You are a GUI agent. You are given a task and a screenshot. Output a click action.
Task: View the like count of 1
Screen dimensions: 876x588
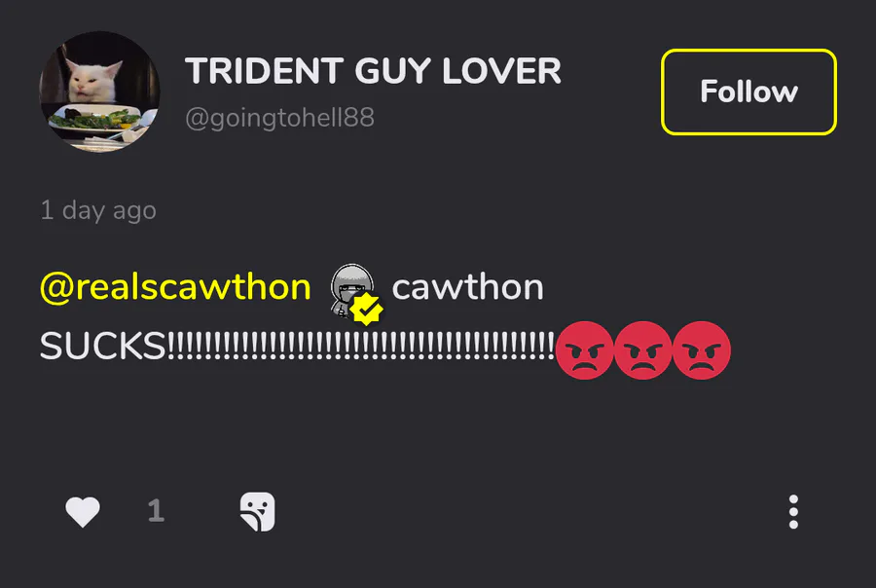pos(156,511)
